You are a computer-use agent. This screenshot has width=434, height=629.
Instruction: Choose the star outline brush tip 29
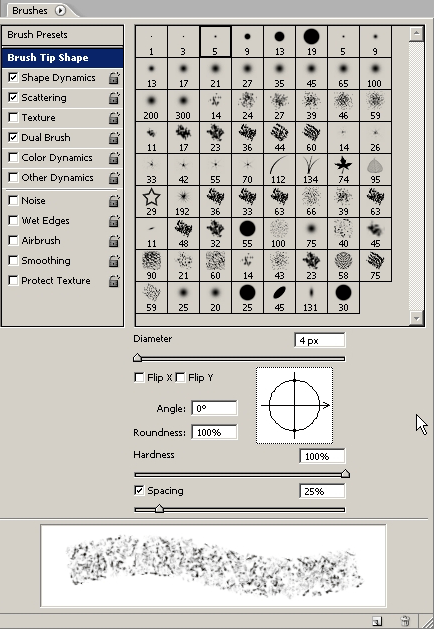coord(151,202)
